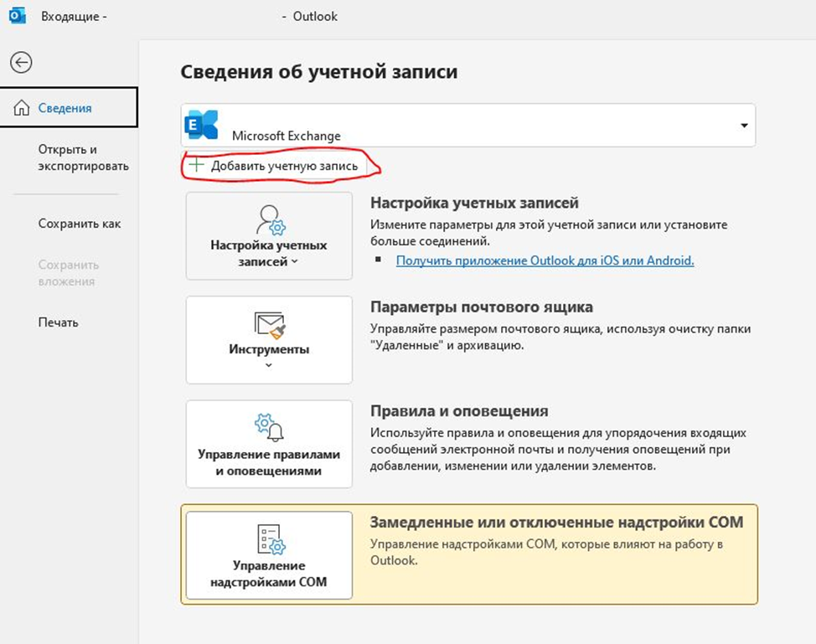Click heading Замедленные или отключенные надстройки COM
This screenshot has width=816, height=644.
click(x=556, y=523)
